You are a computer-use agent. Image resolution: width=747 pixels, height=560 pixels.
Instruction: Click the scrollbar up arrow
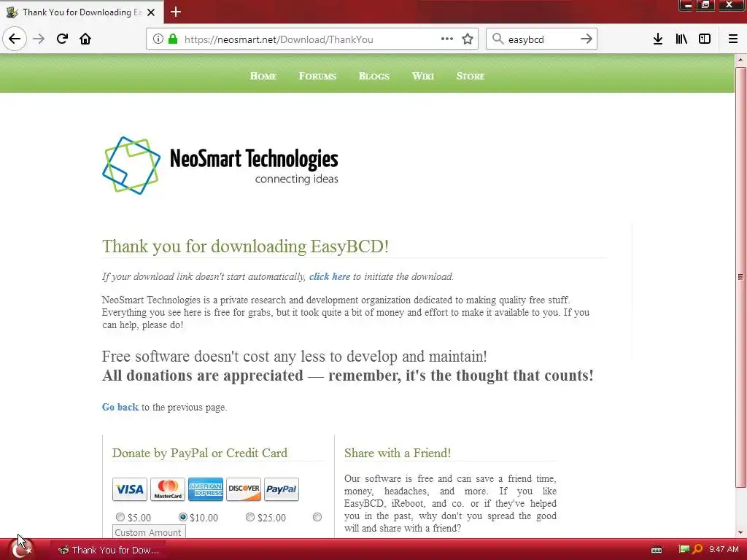pos(740,60)
